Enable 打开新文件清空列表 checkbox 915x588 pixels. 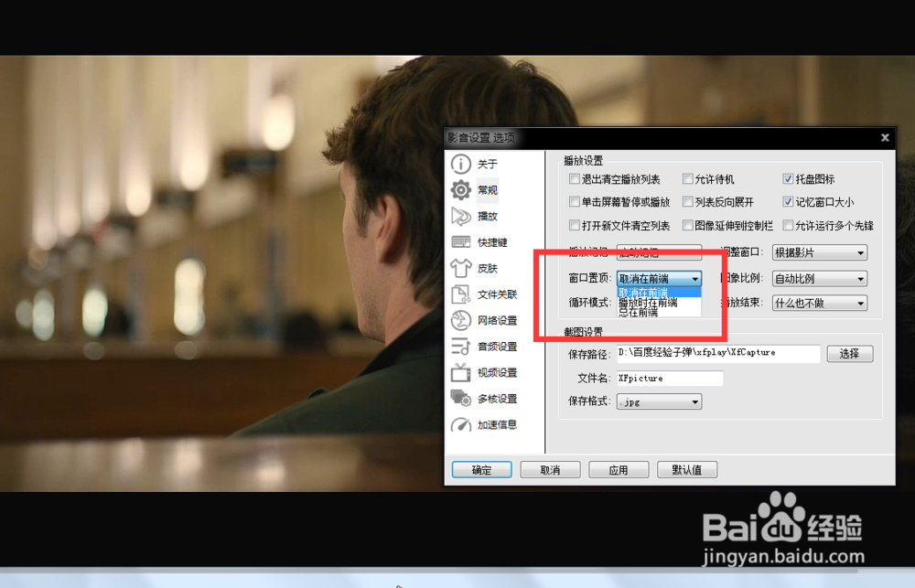[575, 225]
